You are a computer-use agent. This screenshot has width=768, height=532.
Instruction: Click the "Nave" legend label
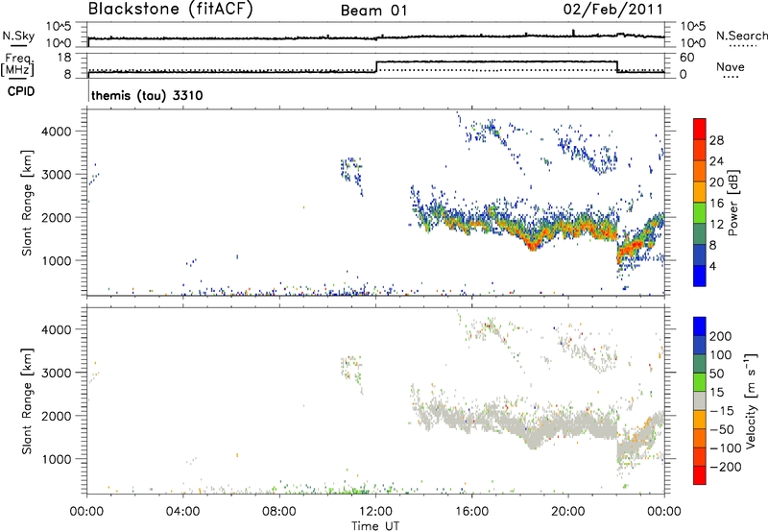[x=731, y=67]
